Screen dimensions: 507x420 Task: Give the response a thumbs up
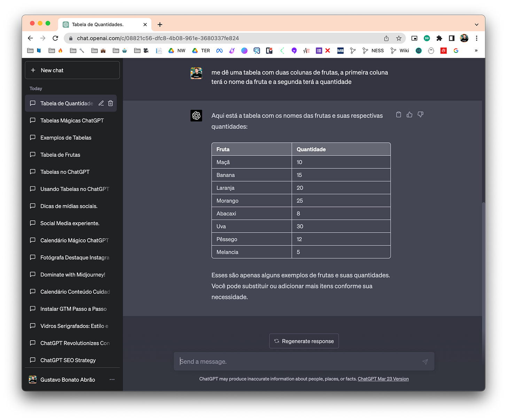[x=409, y=115]
